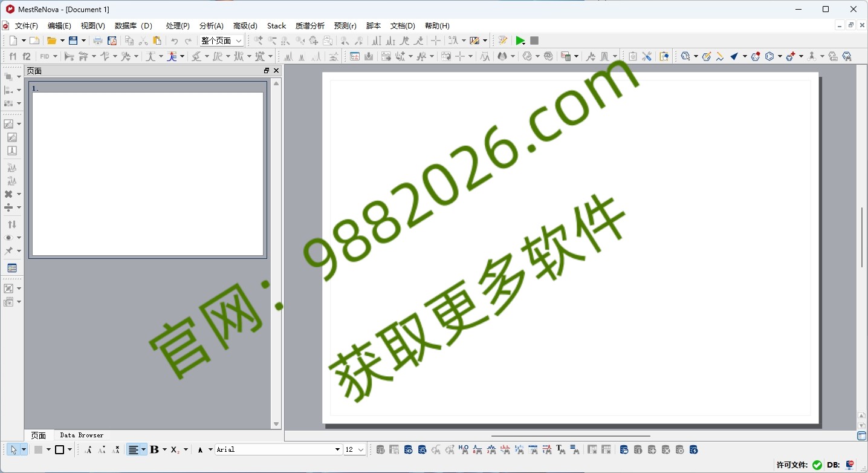Click the crosshair cursor icon in top toolbar
Screen dimensions: 868x473
click(435, 41)
